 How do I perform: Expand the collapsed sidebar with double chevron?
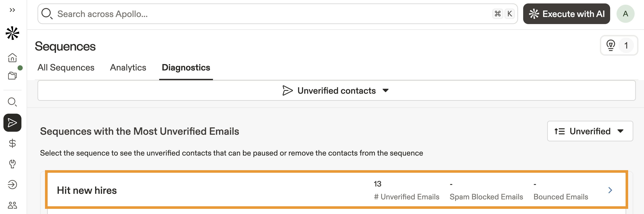pos(12,10)
